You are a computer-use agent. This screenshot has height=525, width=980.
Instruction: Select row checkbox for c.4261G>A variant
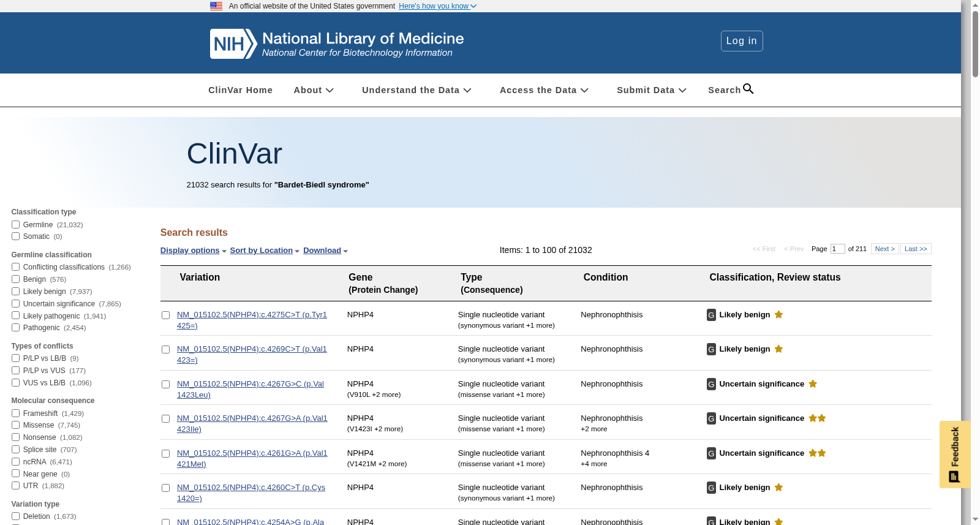click(165, 454)
